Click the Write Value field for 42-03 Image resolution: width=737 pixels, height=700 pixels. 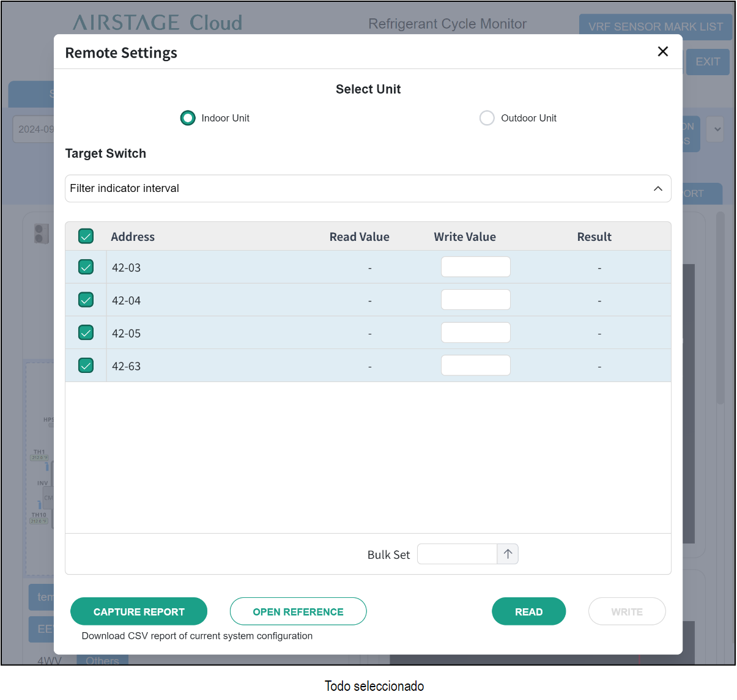point(475,267)
